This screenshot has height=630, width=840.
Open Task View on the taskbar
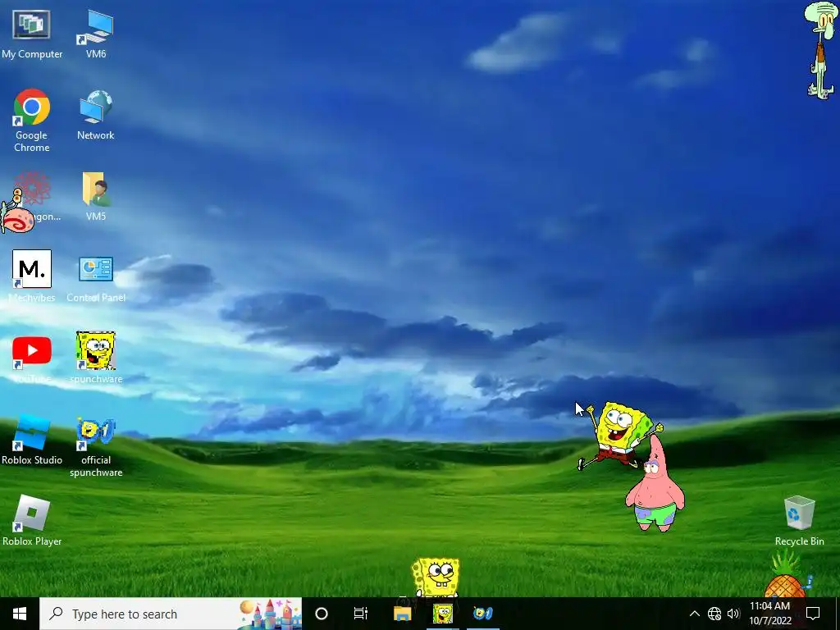coord(361,614)
